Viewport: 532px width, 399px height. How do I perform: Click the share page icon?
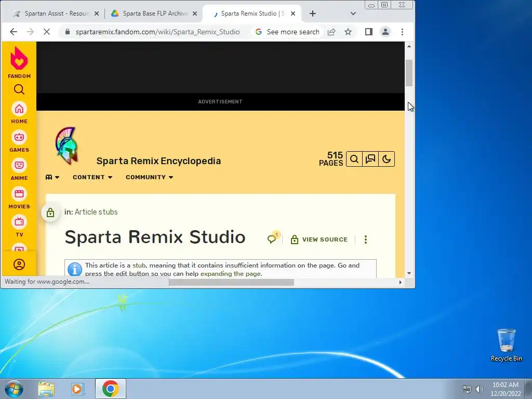tap(331, 32)
